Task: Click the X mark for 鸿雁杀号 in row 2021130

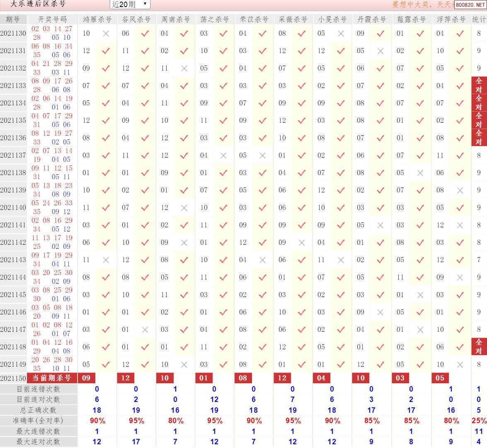Action: point(106,34)
